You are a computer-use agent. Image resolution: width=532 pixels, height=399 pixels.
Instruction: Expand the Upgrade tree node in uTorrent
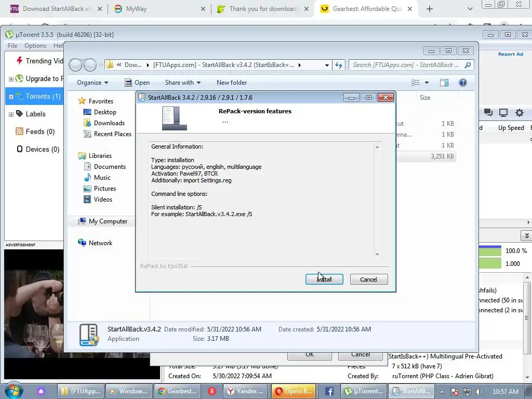[x=11, y=79]
